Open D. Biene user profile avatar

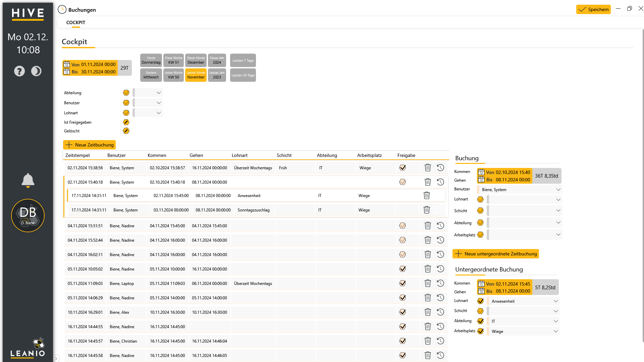click(x=28, y=216)
